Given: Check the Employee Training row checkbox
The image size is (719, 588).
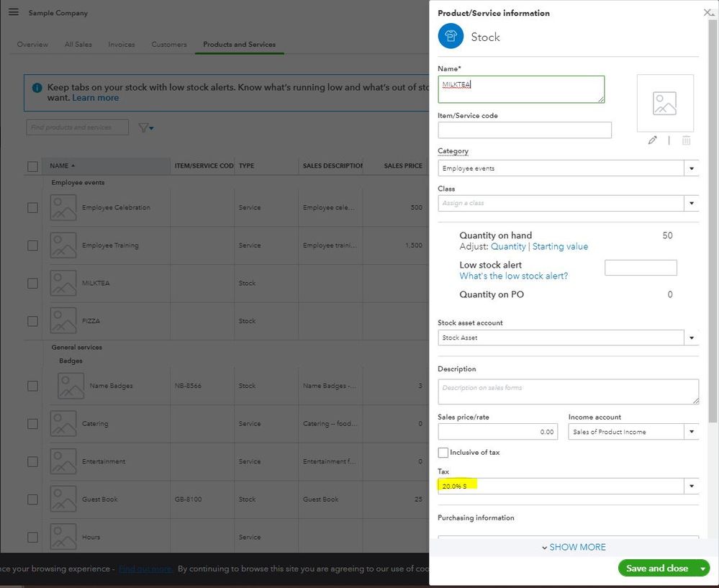Looking at the screenshot, I should click(32, 245).
